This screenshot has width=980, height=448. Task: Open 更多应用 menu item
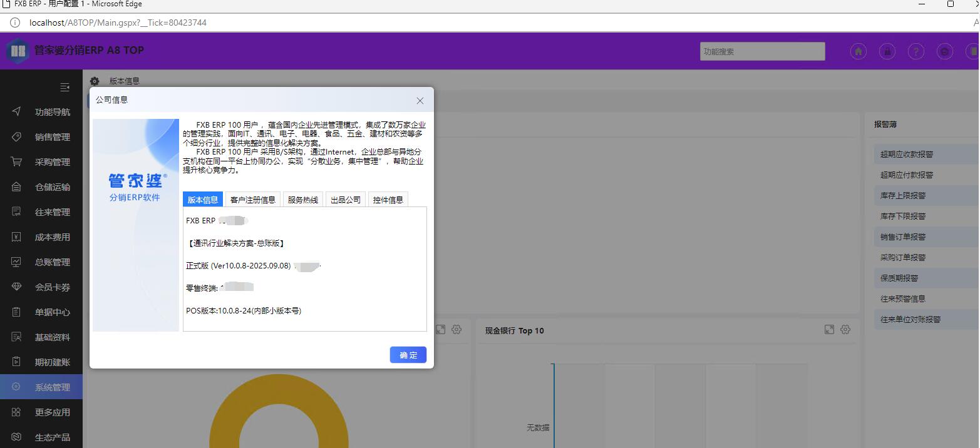tap(41, 412)
